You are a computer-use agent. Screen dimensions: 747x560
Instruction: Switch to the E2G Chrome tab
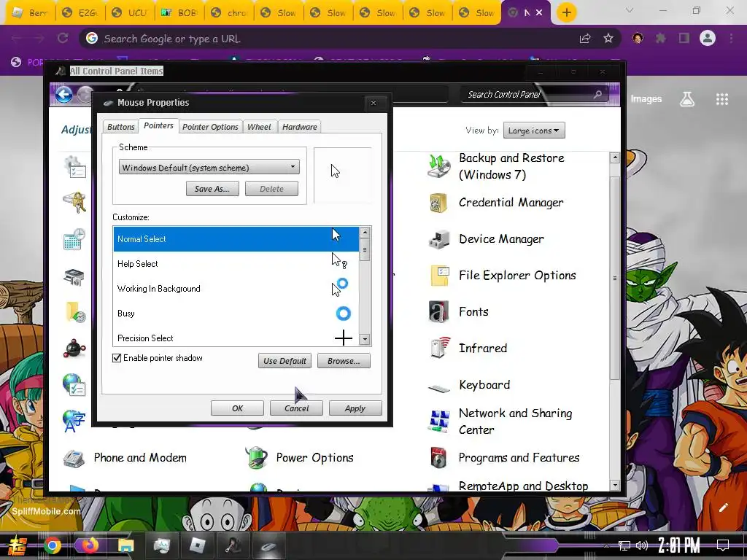80,12
